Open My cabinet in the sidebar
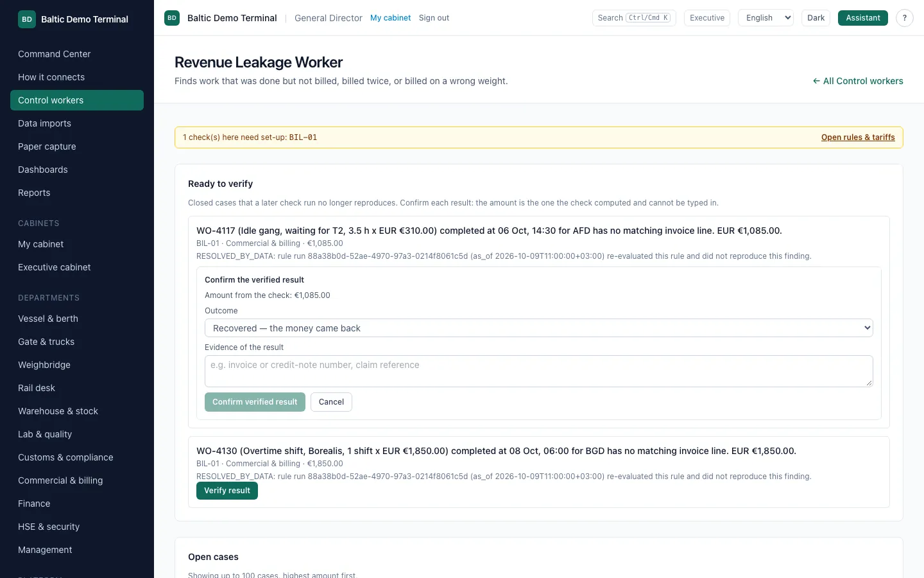 [77, 244]
